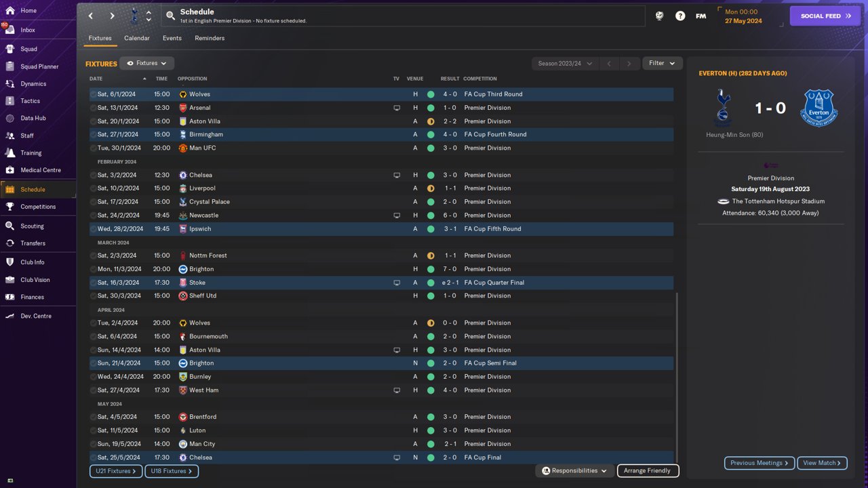Open the help question mark icon
The width and height of the screenshot is (868, 488).
[680, 16]
